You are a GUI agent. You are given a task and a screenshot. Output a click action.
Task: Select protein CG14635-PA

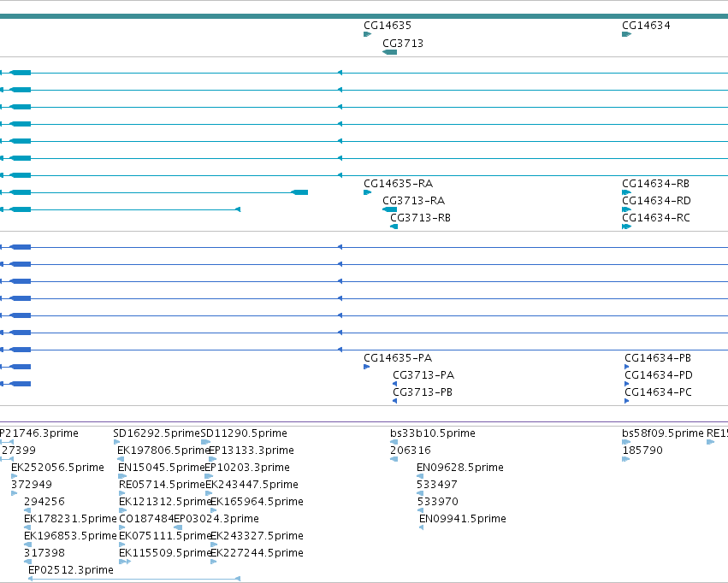pos(398,358)
